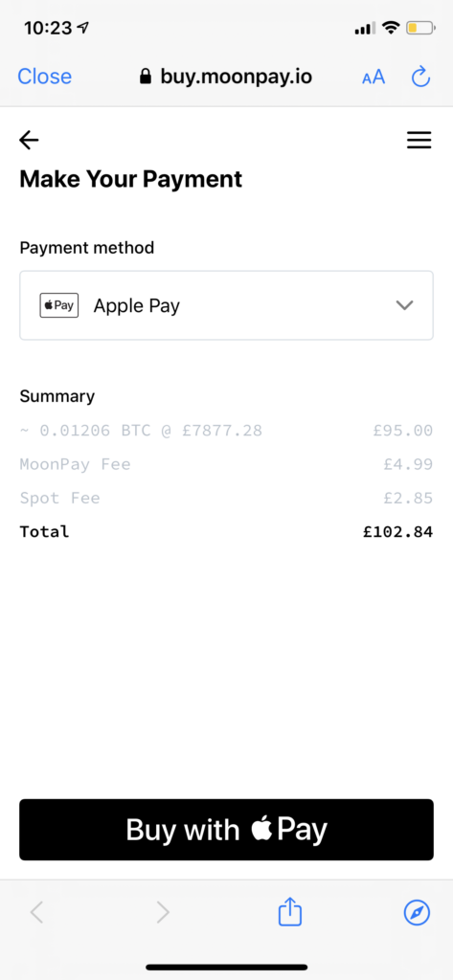Open the hamburger menu
The height and width of the screenshot is (980, 453).
click(x=419, y=140)
